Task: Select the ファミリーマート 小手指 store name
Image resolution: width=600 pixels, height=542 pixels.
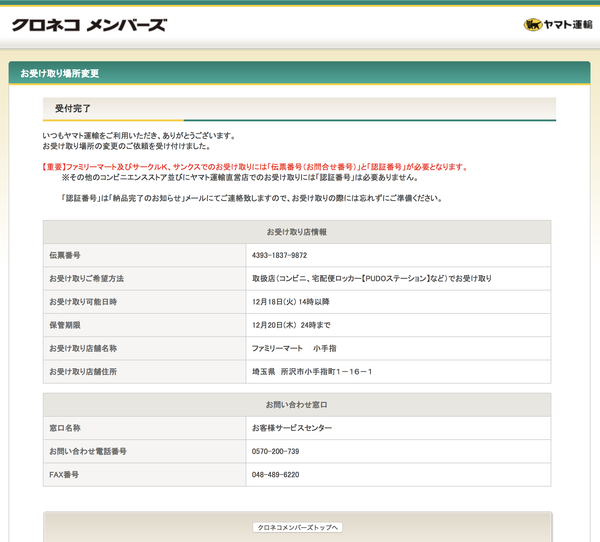Action: pyautogui.click(x=294, y=349)
